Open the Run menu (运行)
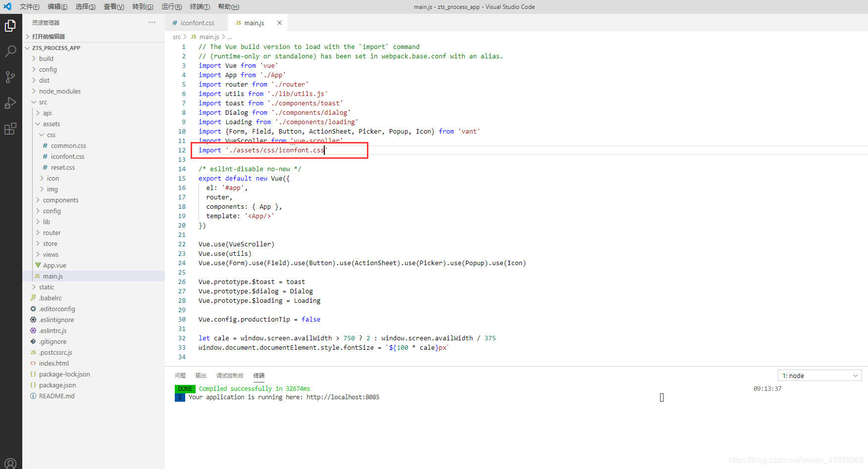This screenshot has height=469, width=868. (x=171, y=6)
